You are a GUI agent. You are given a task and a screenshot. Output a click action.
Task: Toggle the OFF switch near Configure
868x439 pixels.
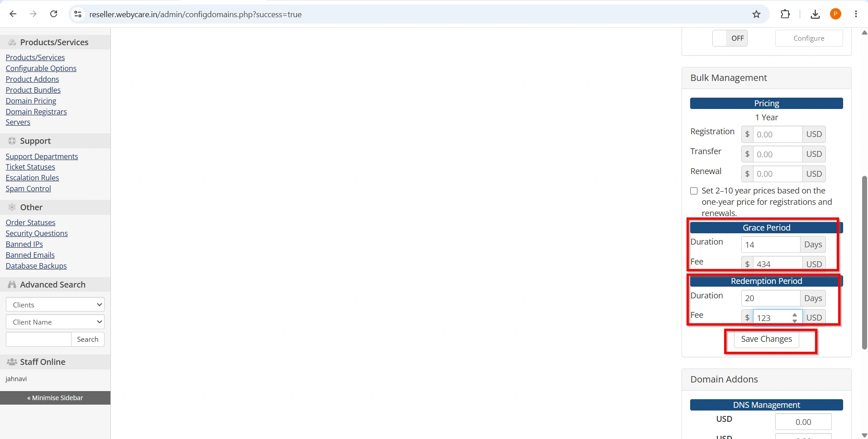point(730,38)
